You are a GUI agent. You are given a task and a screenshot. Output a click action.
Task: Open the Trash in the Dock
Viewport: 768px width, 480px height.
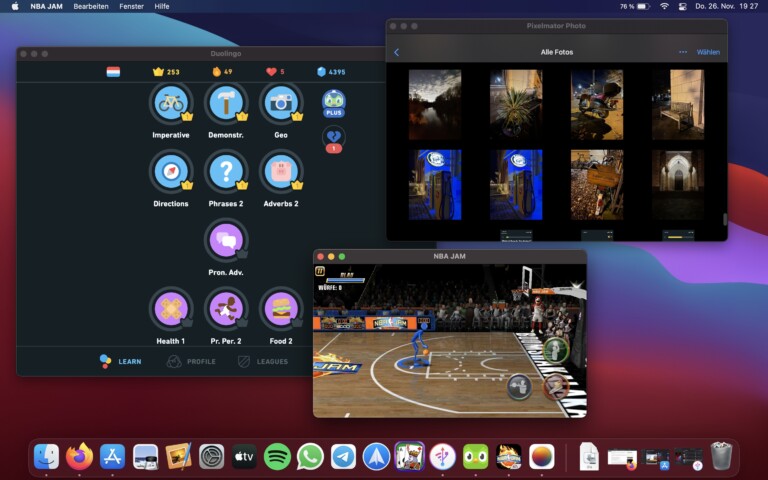[721, 456]
